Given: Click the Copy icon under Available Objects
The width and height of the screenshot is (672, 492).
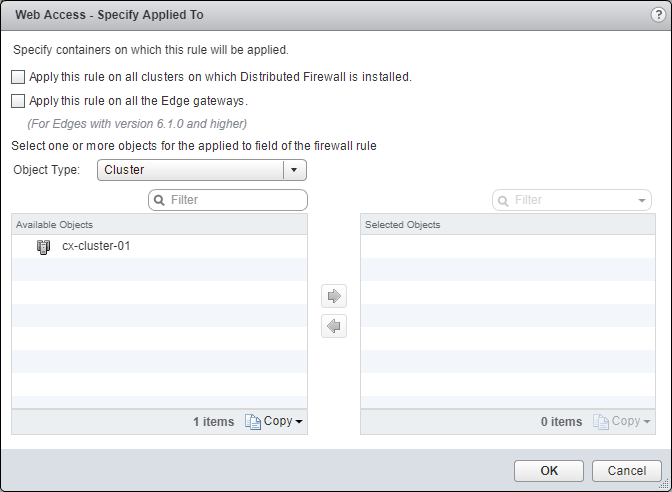Looking at the screenshot, I should (x=253, y=422).
